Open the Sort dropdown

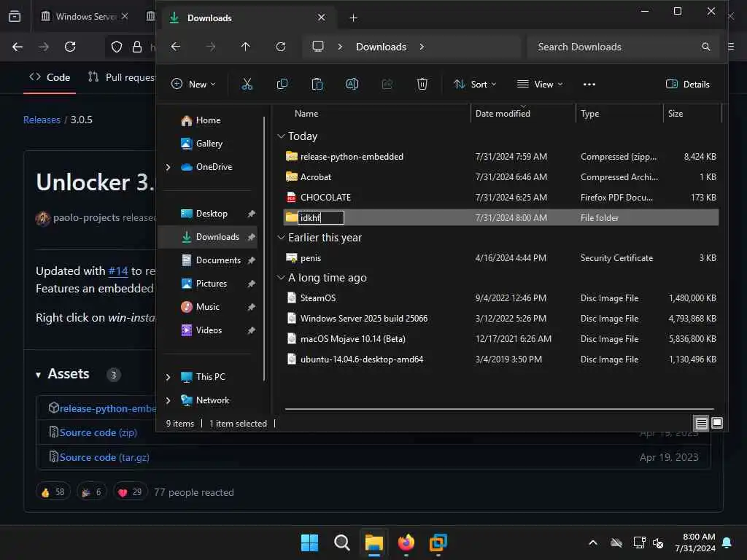475,85
